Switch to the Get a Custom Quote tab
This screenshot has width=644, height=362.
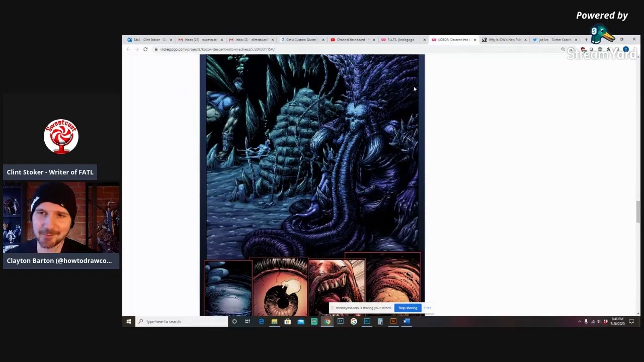tap(301, 40)
